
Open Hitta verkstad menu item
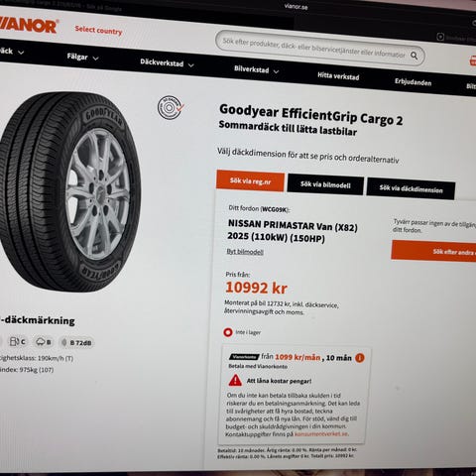click(338, 76)
